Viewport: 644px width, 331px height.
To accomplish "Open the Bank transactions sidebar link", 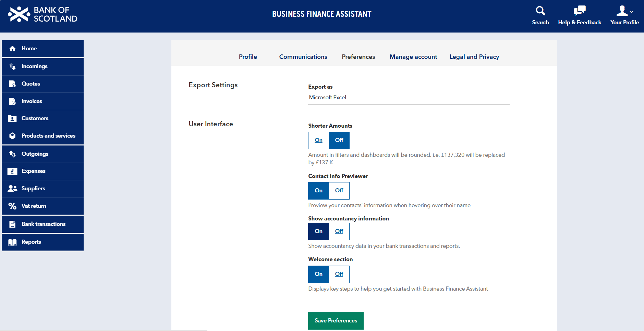I will pyautogui.click(x=42, y=224).
